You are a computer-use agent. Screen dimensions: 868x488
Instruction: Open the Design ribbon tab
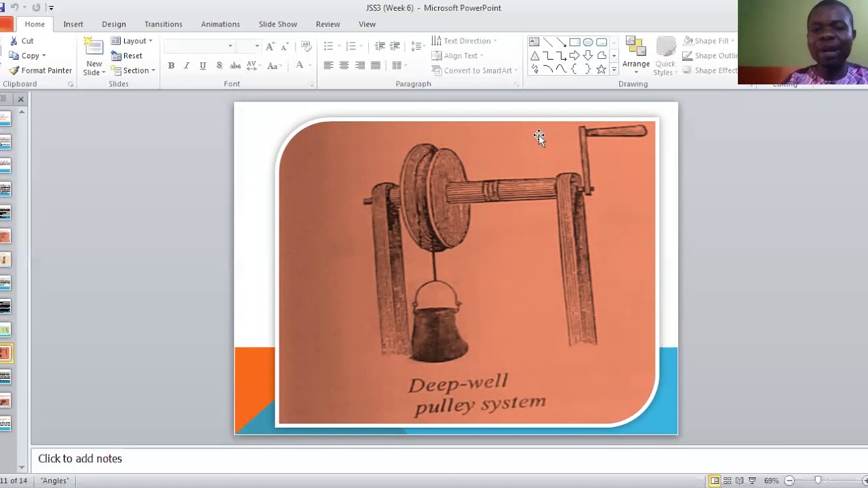click(x=114, y=24)
